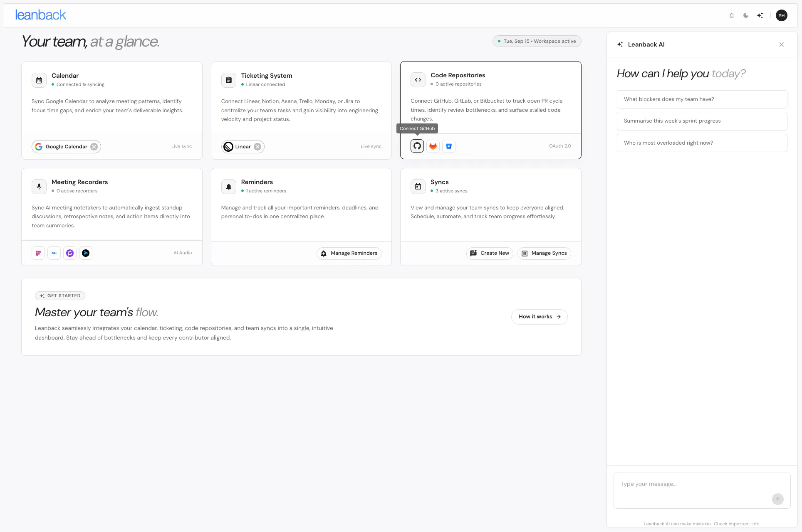Toggle dark mode with moon icon

tap(746, 15)
